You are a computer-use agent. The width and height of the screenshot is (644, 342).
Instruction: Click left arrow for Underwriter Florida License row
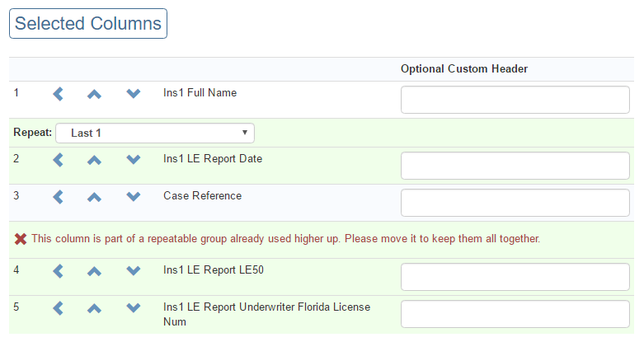(x=58, y=308)
